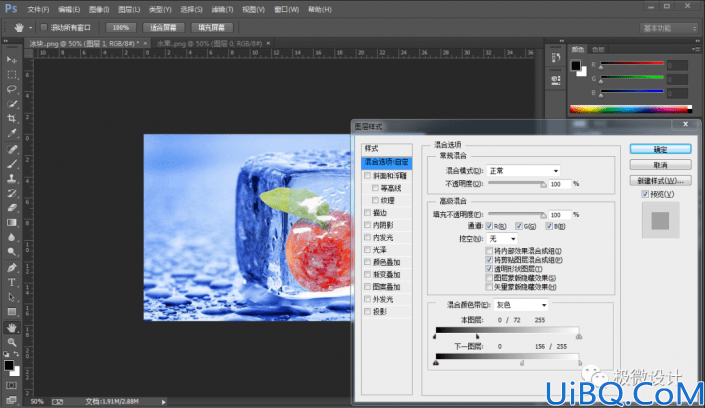Screen dimensions: 705x408
Task: Click the 100% zoom button
Action: click(121, 28)
